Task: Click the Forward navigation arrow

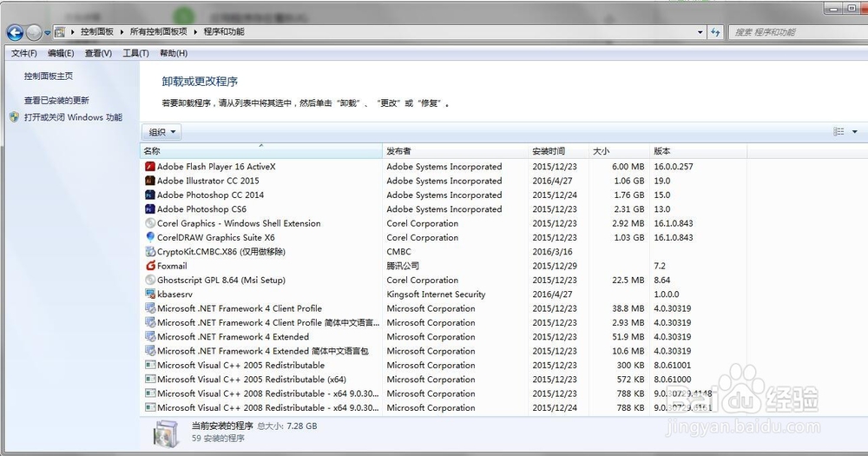Action: click(x=34, y=33)
